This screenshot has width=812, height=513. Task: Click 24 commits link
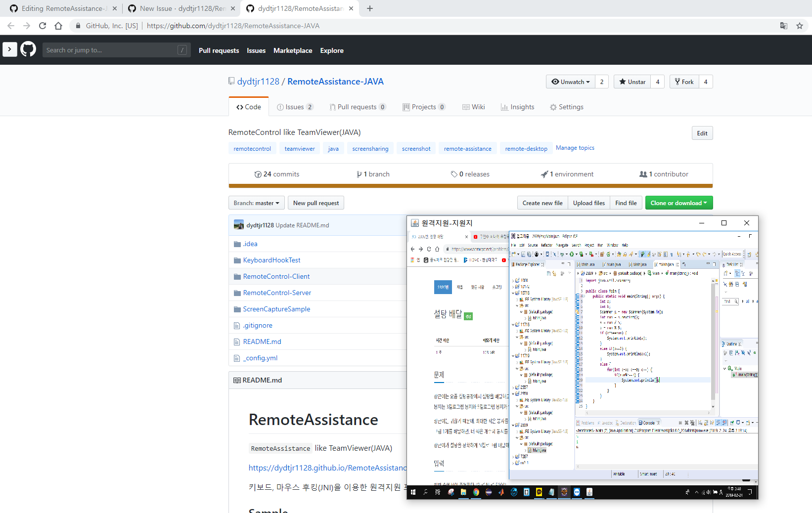[277, 174]
